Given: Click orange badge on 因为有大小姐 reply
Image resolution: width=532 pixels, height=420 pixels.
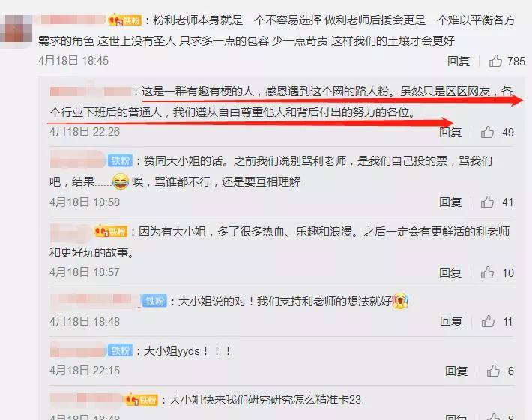Looking at the screenshot, I should 111,231.
